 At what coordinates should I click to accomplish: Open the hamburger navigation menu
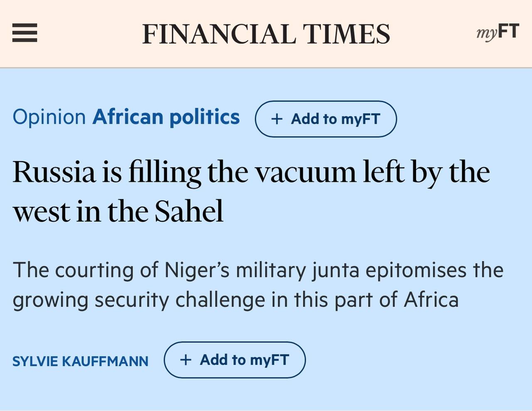pyautogui.click(x=25, y=33)
